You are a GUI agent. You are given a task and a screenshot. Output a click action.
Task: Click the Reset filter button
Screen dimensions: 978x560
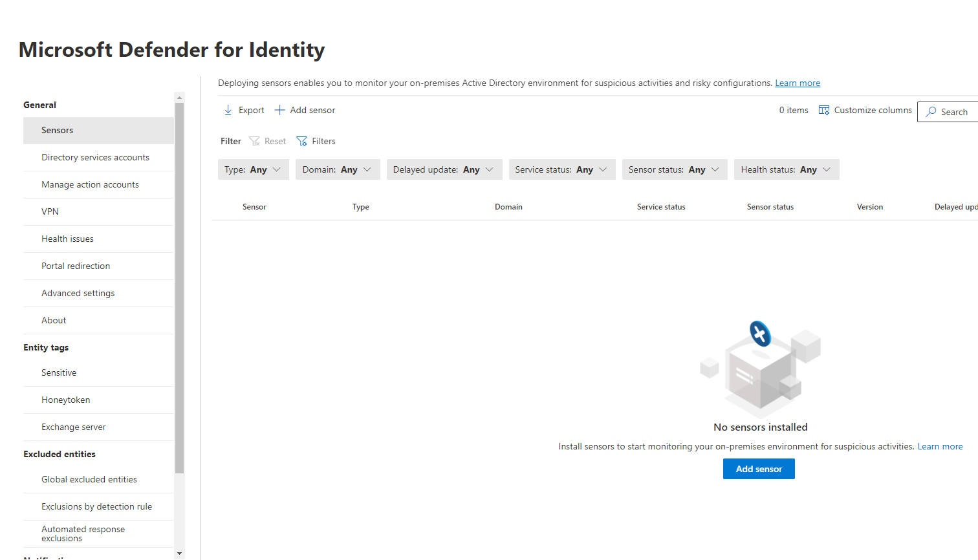pyautogui.click(x=268, y=141)
